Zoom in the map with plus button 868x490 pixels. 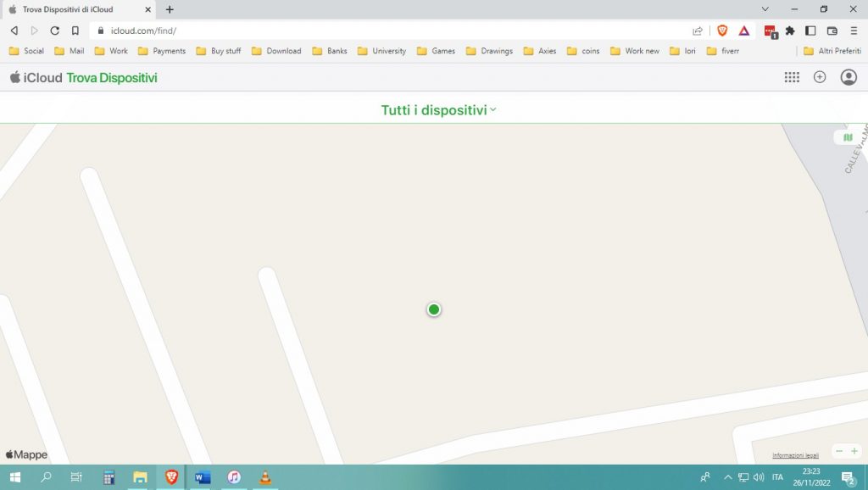click(x=854, y=451)
